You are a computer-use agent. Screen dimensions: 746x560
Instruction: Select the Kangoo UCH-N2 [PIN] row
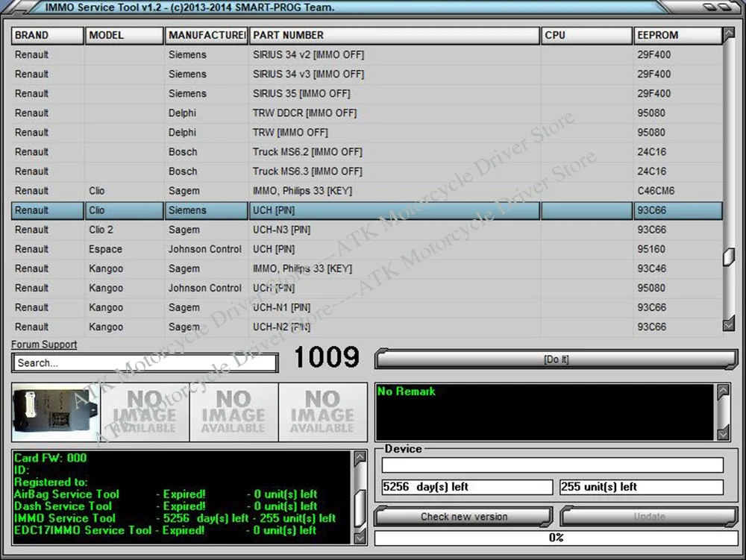(367, 327)
